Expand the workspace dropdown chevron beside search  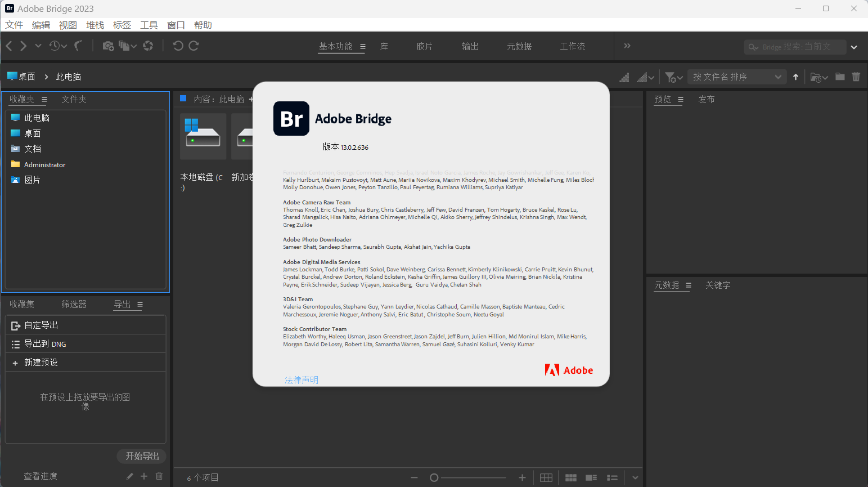(x=854, y=47)
